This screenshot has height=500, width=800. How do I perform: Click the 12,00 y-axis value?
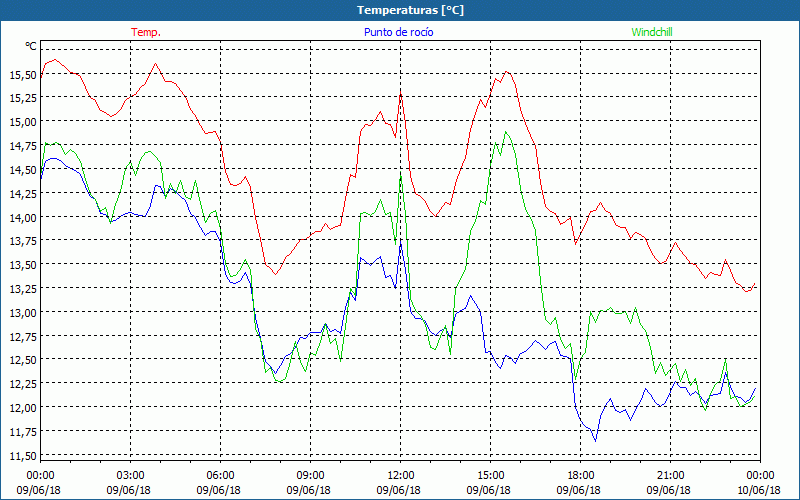point(23,407)
